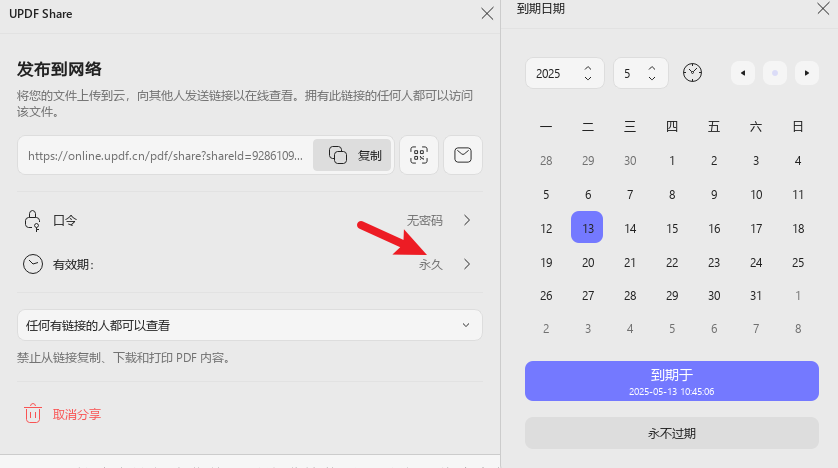Screen dimensions: 838x468
Task: Select date 23 in the calendar
Action: 714,262
